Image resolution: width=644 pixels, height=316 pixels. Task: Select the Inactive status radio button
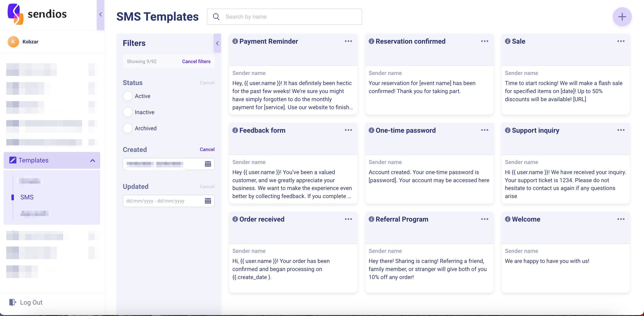(128, 112)
